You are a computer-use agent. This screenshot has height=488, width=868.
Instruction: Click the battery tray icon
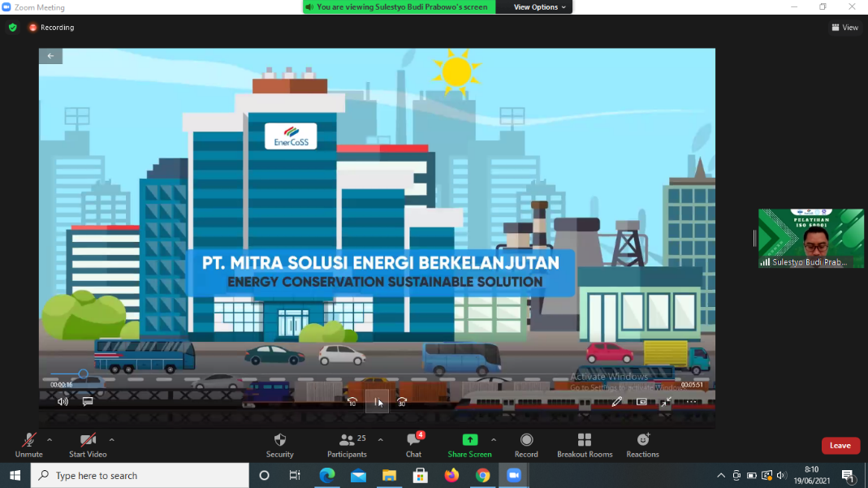coord(752,475)
